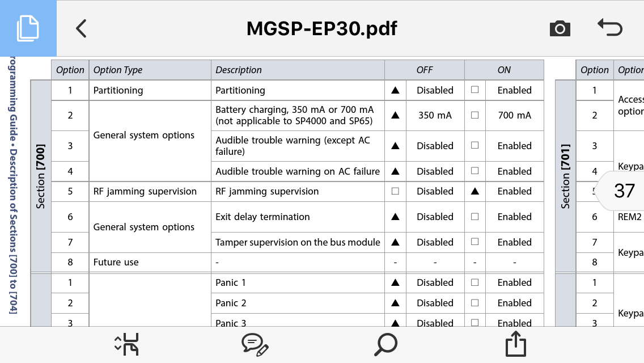Tap the camera snapshot icon
Viewport: 644px width, 363px height.
pyautogui.click(x=560, y=28)
